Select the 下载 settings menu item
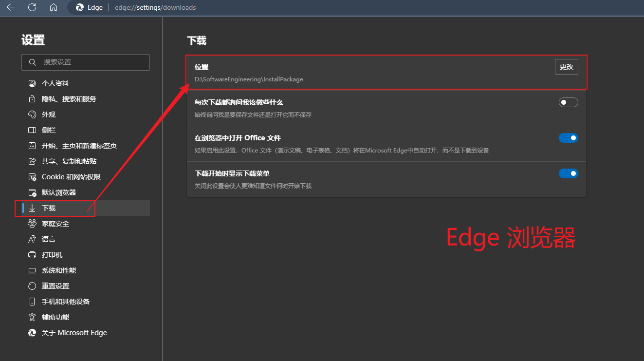 [x=86, y=208]
